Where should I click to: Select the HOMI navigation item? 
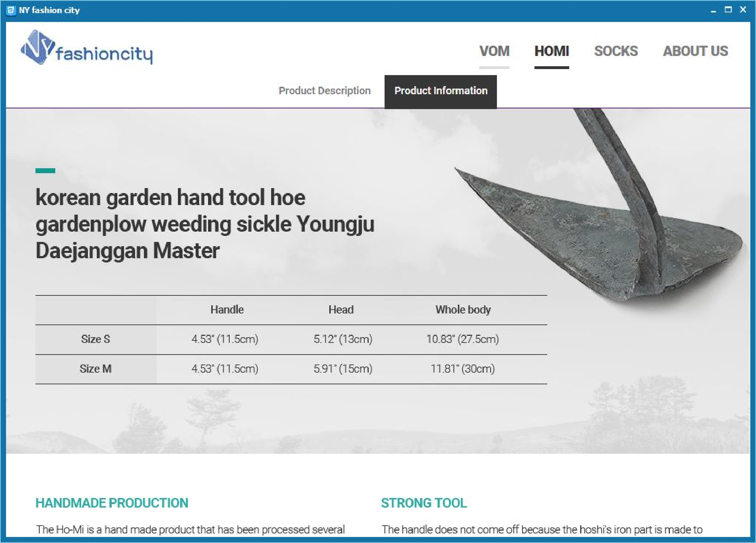[551, 51]
